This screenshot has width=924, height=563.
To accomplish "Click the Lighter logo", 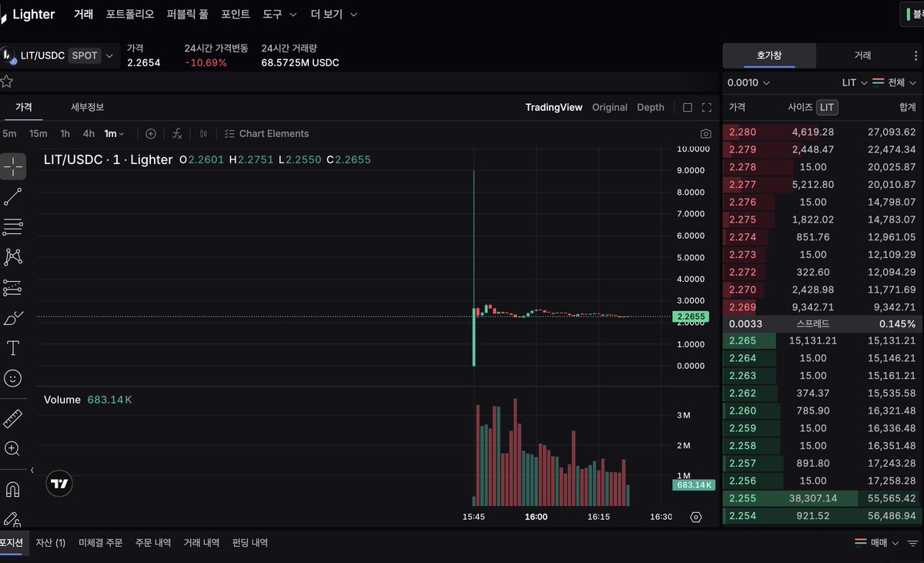I will pyautogui.click(x=28, y=15).
